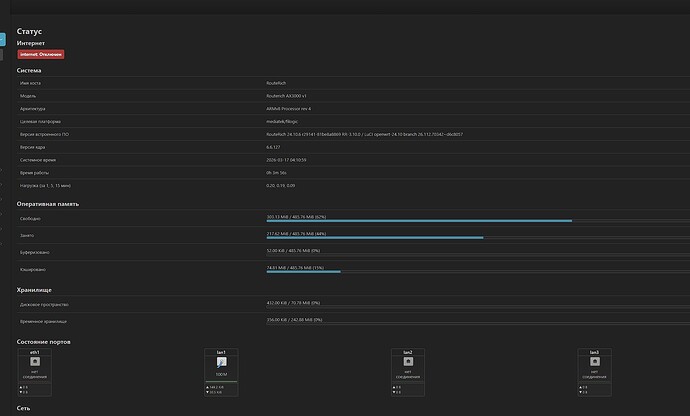Click the lan2 port icon
Viewport: 690px width, 416px height.
408,361
